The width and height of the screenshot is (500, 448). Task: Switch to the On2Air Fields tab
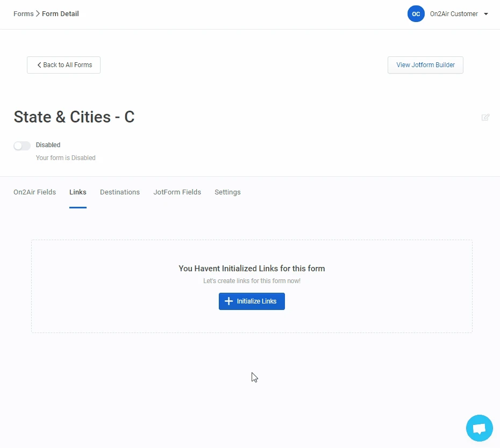[34, 192]
